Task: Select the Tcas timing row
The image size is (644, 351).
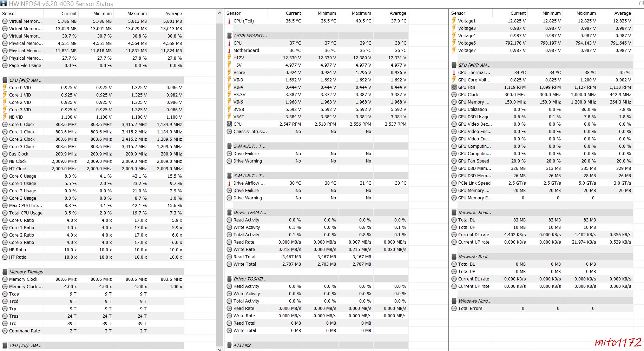Action: (92, 294)
